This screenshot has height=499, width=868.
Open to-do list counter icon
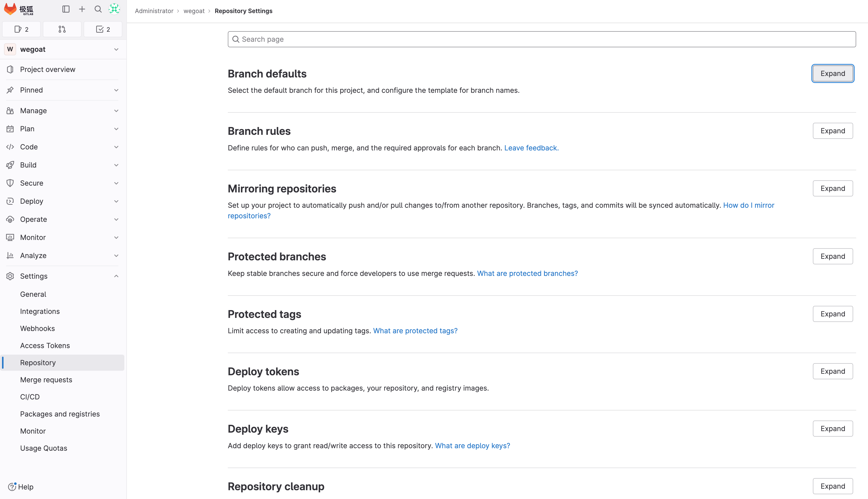click(x=103, y=29)
